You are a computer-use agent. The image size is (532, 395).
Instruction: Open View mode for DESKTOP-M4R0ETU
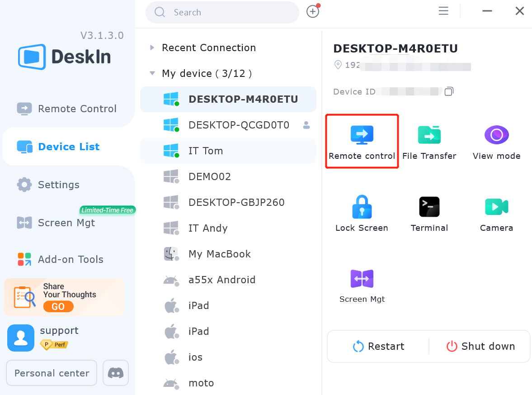point(496,141)
